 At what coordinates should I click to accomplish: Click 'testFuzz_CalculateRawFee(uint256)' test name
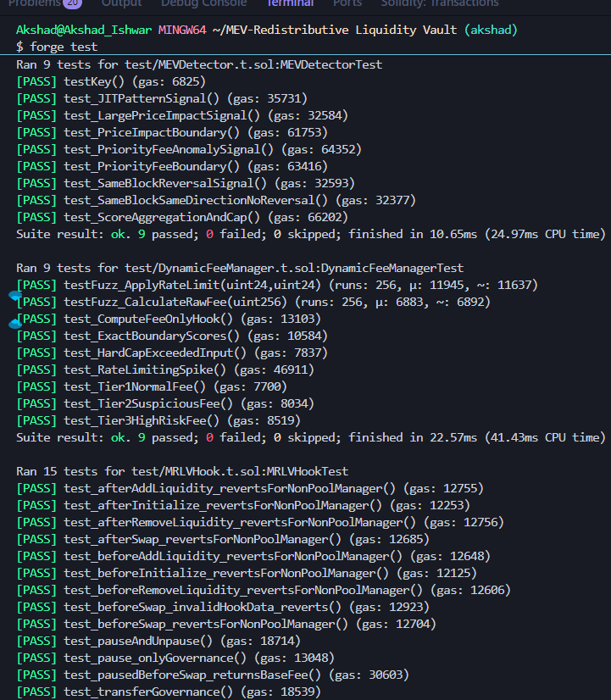pyautogui.click(x=175, y=303)
